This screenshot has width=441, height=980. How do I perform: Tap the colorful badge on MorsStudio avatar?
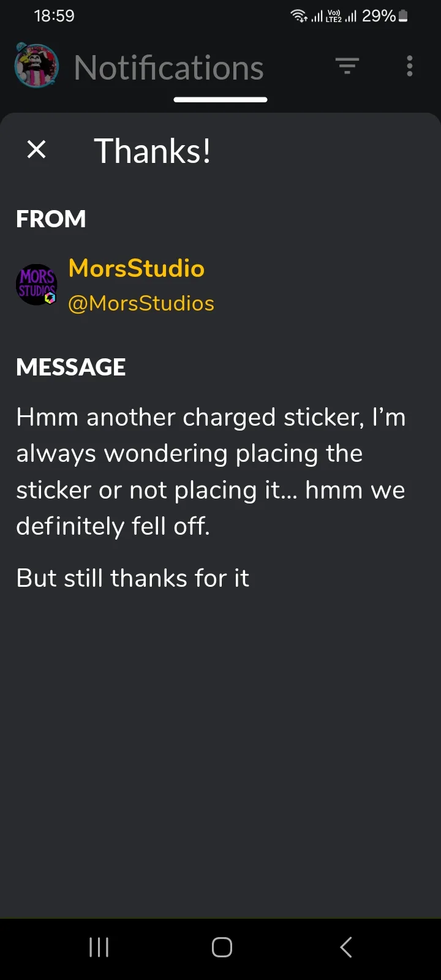click(50, 298)
